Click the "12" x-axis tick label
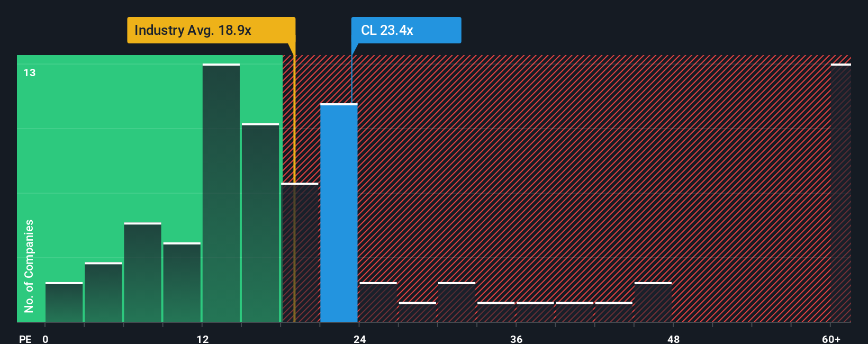This screenshot has height=344, width=868. tap(203, 339)
